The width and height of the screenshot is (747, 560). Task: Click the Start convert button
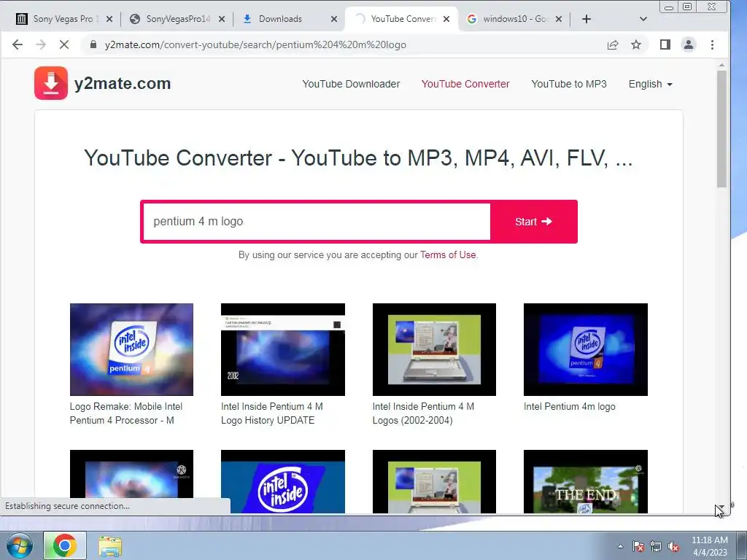pyautogui.click(x=533, y=222)
